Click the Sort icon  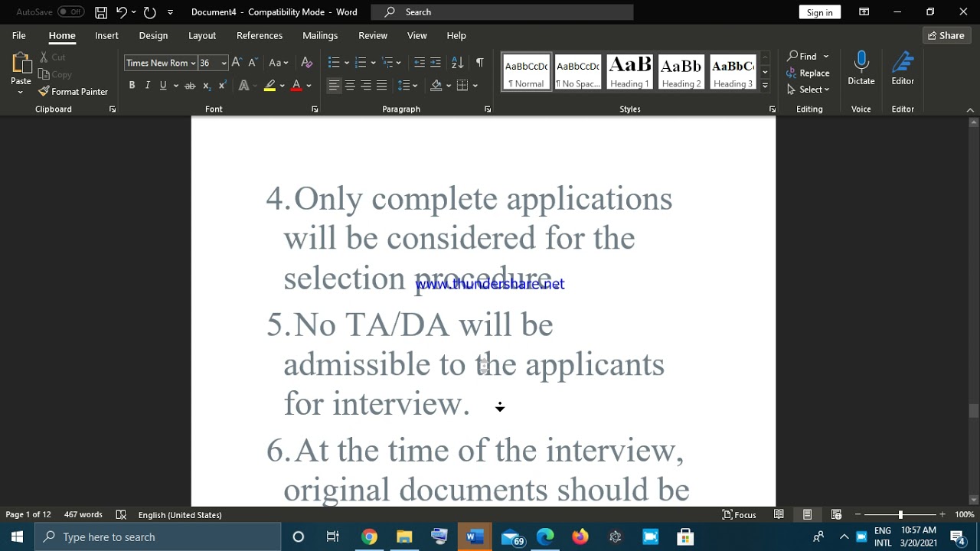click(457, 63)
